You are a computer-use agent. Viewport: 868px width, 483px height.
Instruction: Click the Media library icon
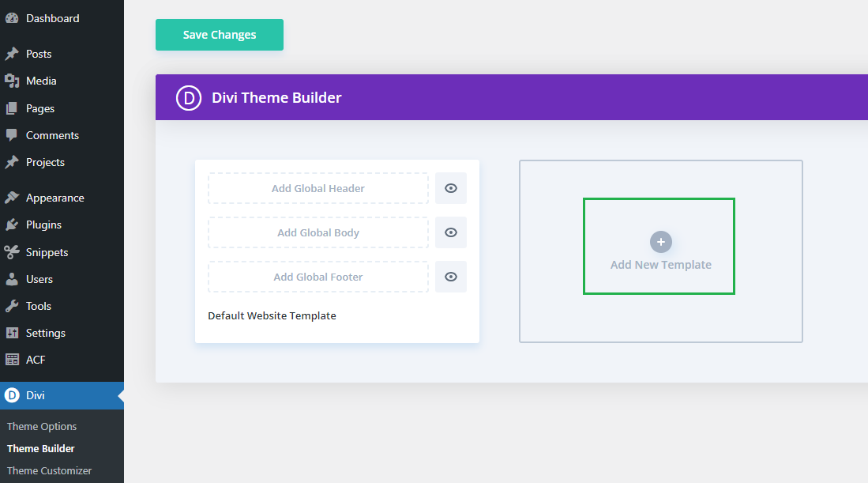coord(12,81)
